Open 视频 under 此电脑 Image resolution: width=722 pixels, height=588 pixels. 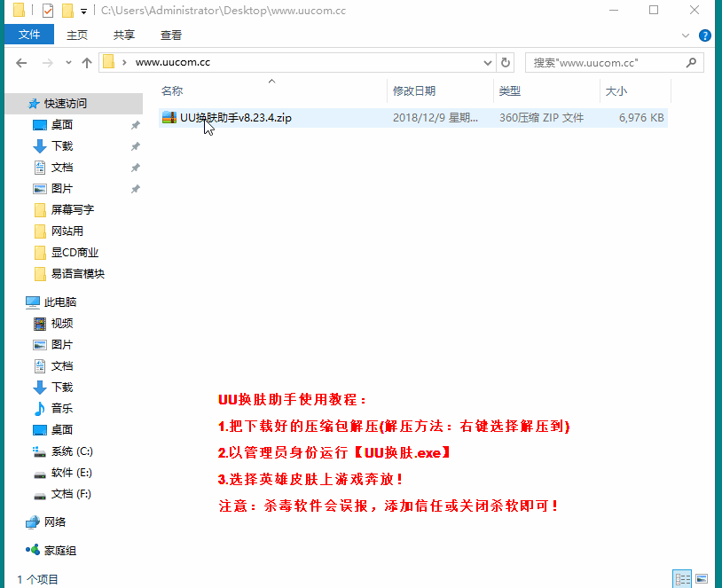coord(62,323)
